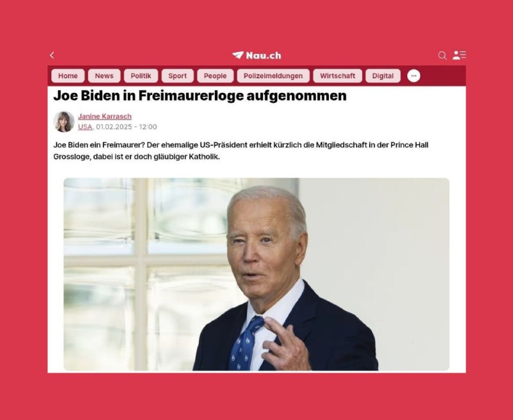Switch to the Digital category
This screenshot has height=420, width=513.
pos(383,76)
